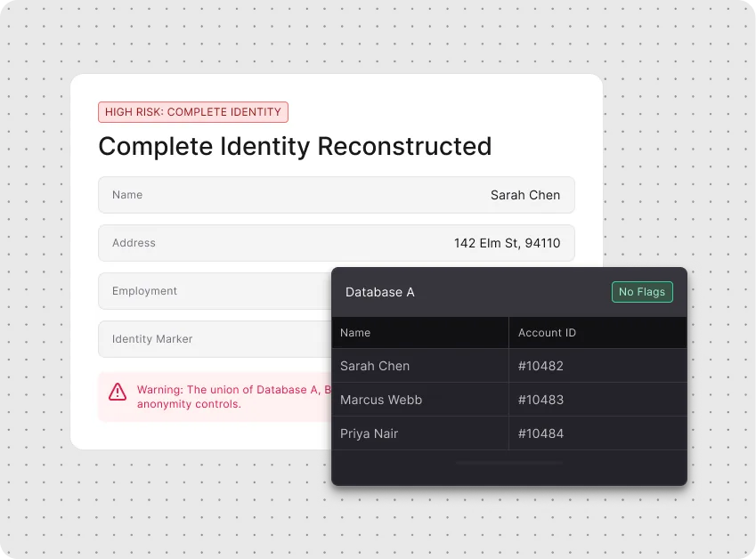Select the Sarah Chen row in Database A
756x559 pixels.
pyautogui.click(x=509, y=366)
